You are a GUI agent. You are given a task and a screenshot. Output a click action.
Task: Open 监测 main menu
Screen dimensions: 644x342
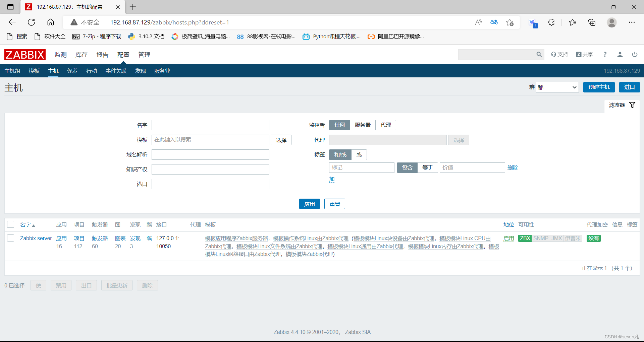pyautogui.click(x=61, y=55)
